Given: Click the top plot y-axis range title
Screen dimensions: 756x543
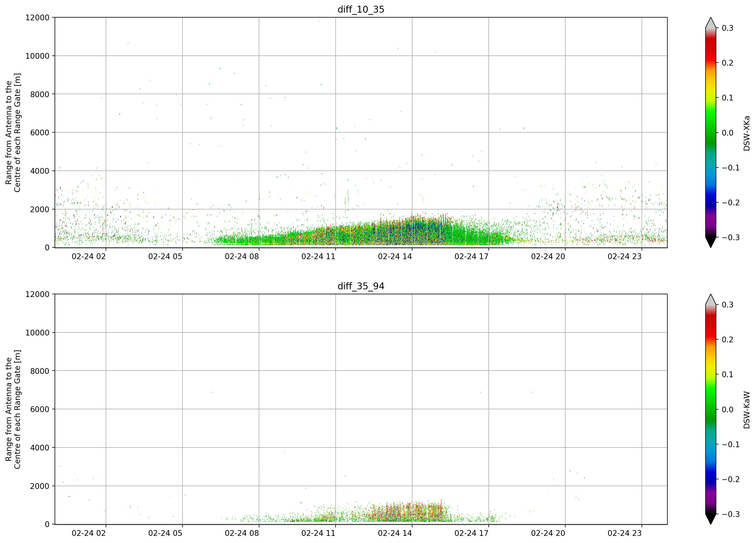Looking at the screenshot, I should [13, 133].
